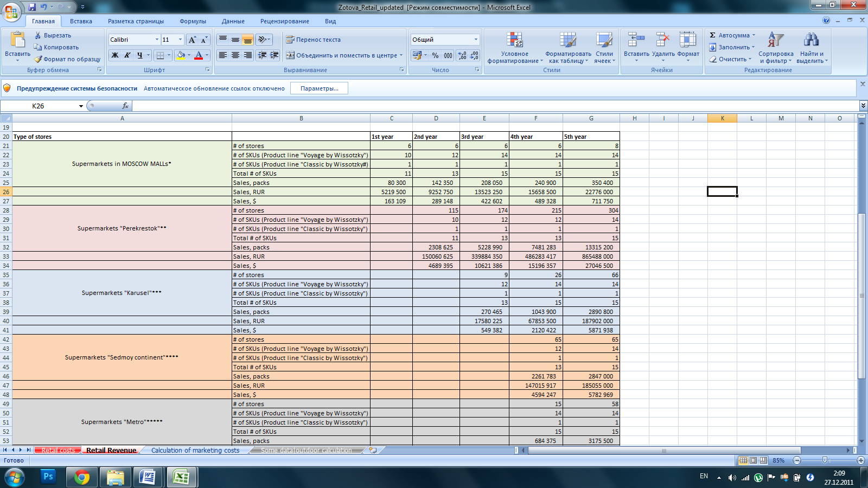Open Chrome from taskbar
The width and height of the screenshot is (868, 488).
click(x=82, y=477)
